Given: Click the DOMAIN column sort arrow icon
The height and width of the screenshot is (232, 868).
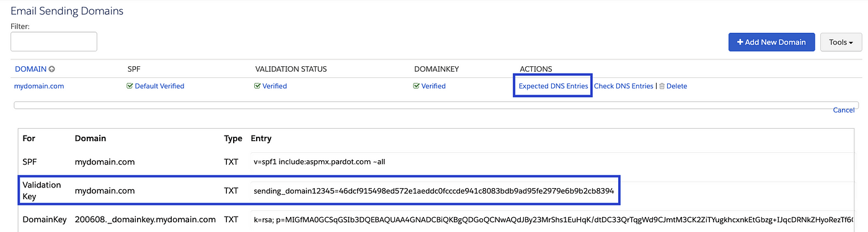Looking at the screenshot, I should 52,69.
